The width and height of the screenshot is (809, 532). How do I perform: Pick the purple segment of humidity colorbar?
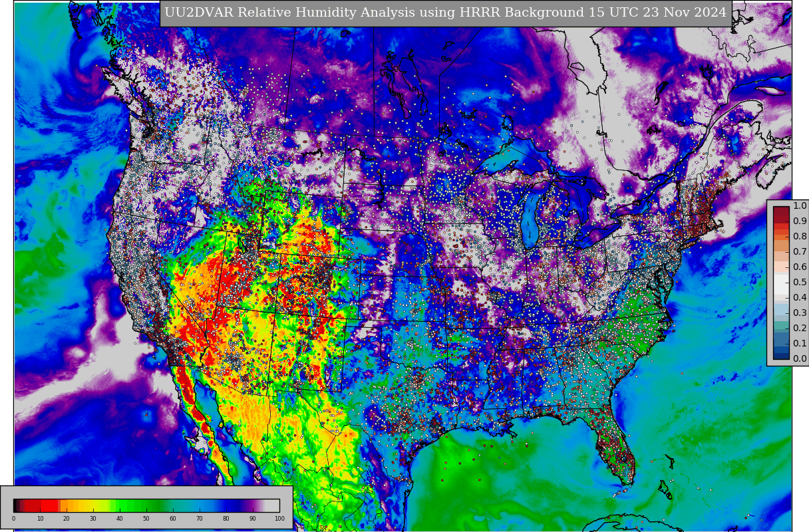point(253,505)
